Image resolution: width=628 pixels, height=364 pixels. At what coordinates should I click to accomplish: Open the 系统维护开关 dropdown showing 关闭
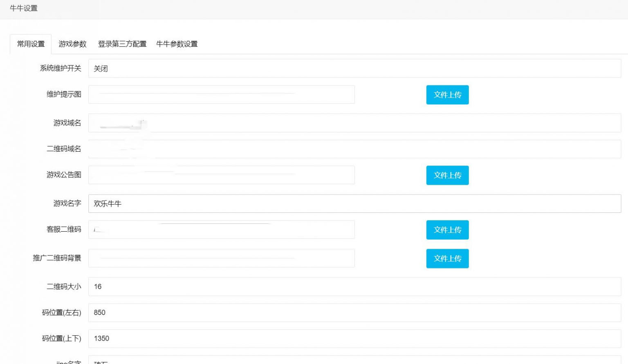(x=354, y=69)
